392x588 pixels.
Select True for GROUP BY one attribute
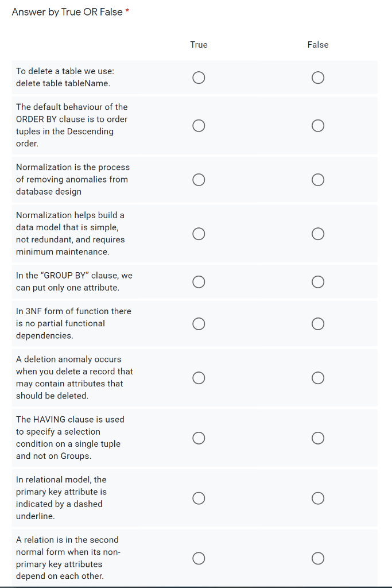pyautogui.click(x=199, y=282)
